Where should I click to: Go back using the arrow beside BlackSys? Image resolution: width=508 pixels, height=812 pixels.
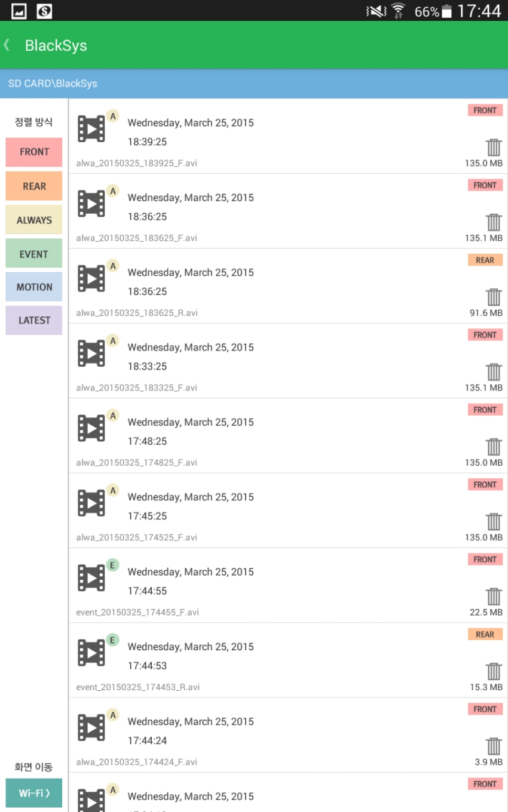(x=7, y=45)
